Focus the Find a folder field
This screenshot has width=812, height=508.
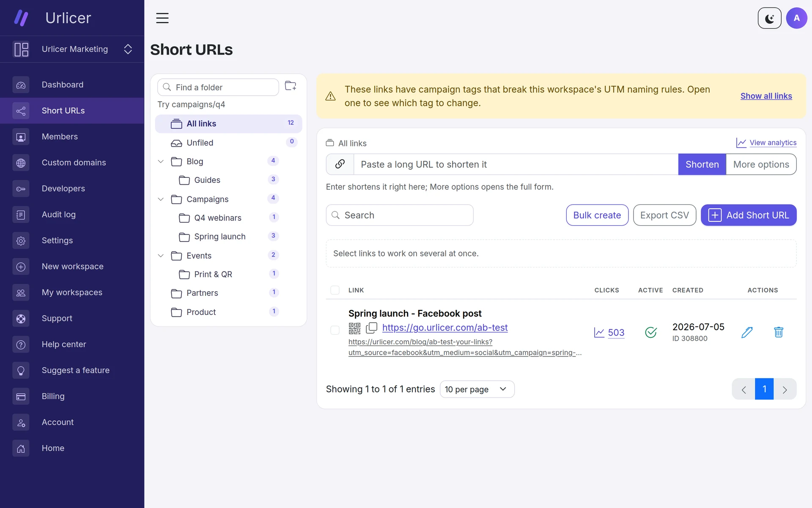point(218,87)
